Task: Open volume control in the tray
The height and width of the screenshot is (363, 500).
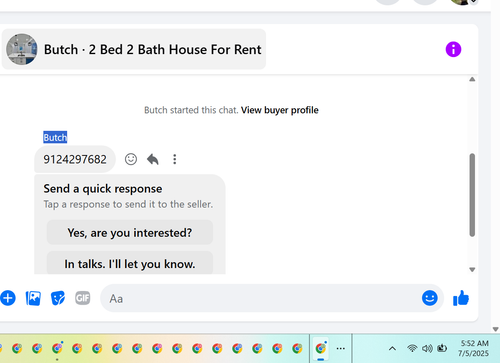Action: [427, 349]
